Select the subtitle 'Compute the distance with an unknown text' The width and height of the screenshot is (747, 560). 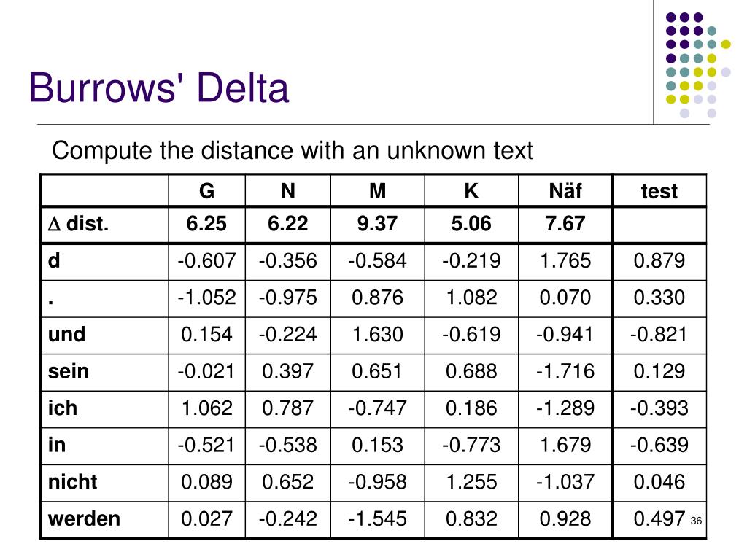[293, 151]
